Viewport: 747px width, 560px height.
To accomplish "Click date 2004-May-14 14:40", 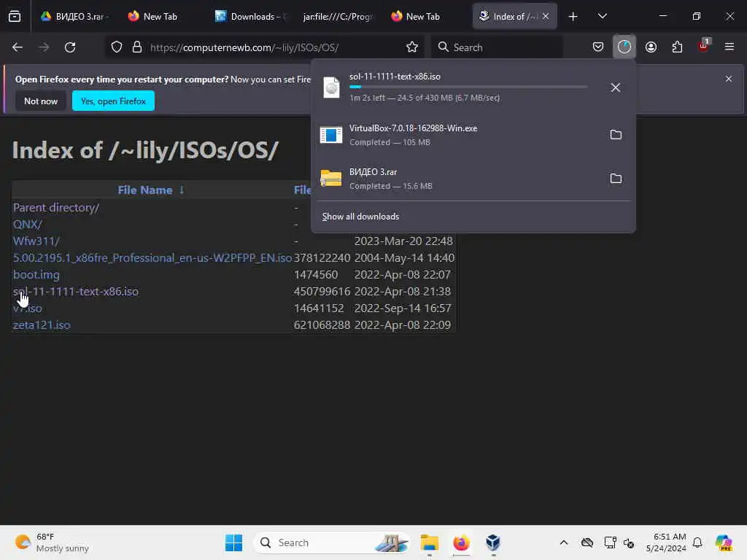I will pyautogui.click(x=404, y=258).
